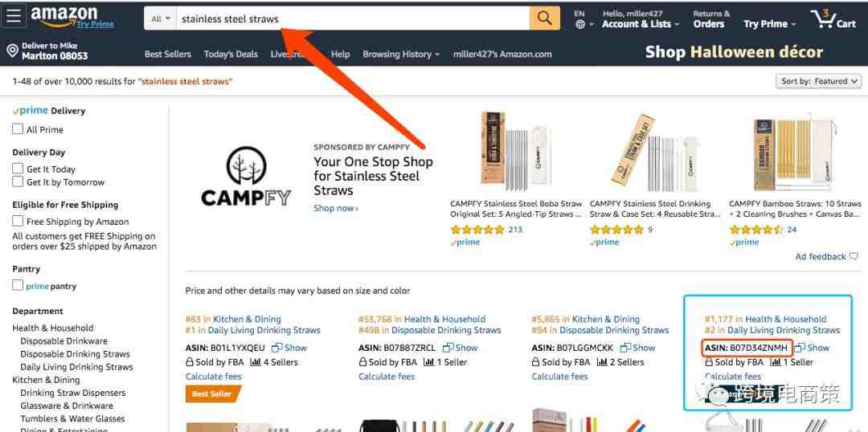
Task: Expand the All search category dropdown
Action: pos(161,18)
